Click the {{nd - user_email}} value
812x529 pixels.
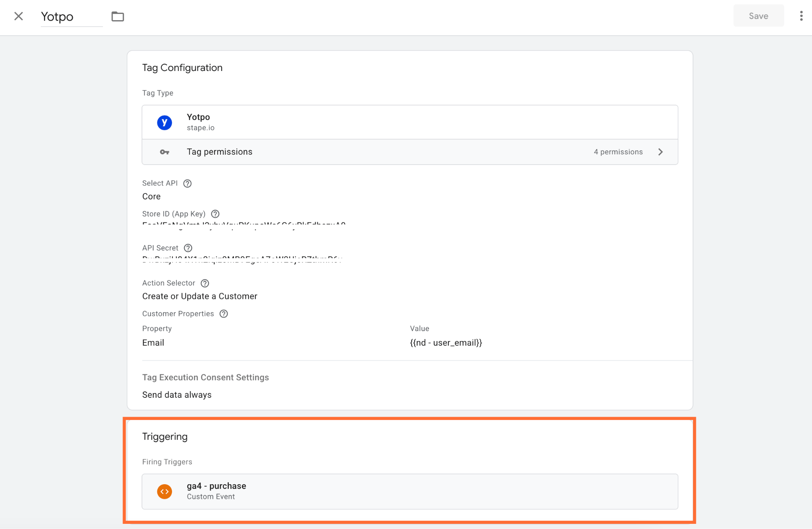446,343
